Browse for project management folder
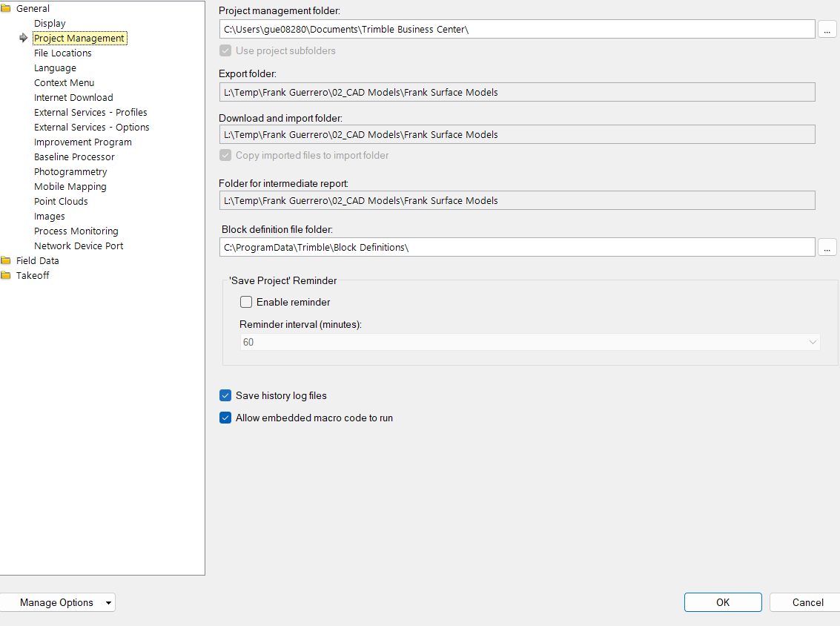The height and width of the screenshot is (626, 840). tap(827, 29)
